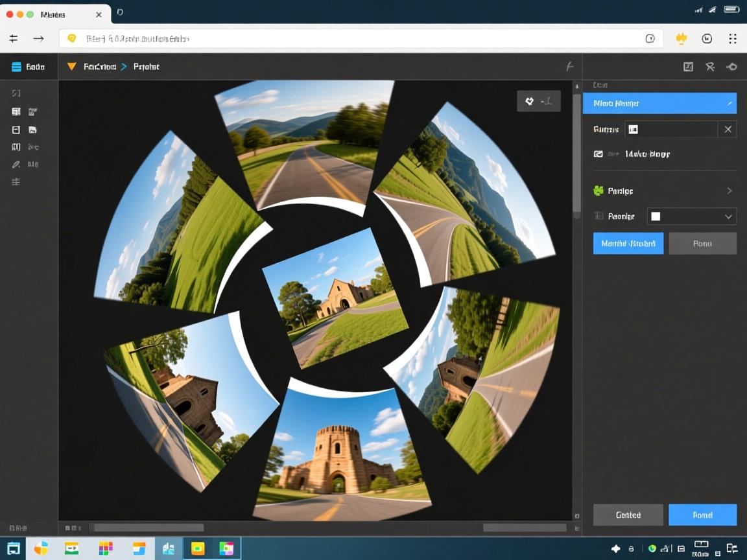This screenshot has height=560, width=747.
Task: Click the Project breadcrumb item
Action: (x=146, y=67)
